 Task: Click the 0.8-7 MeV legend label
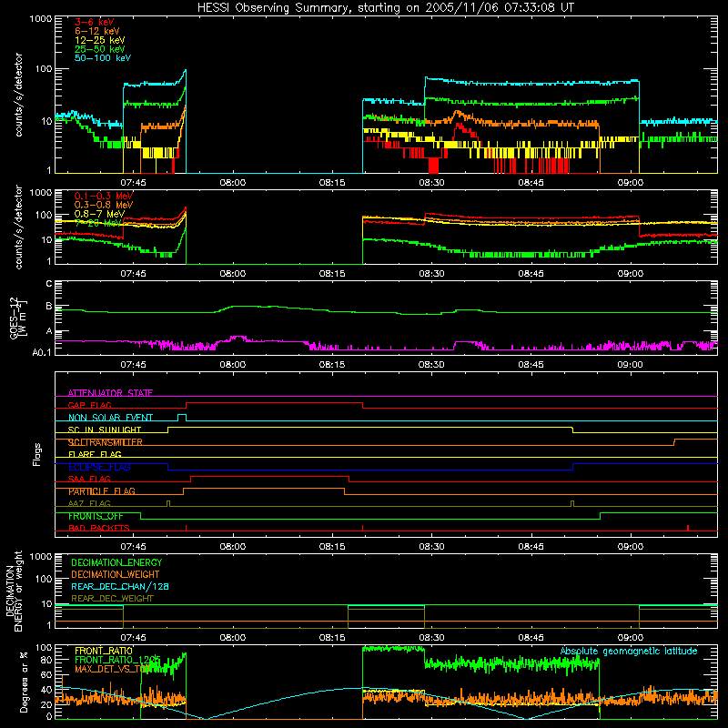click(100, 214)
